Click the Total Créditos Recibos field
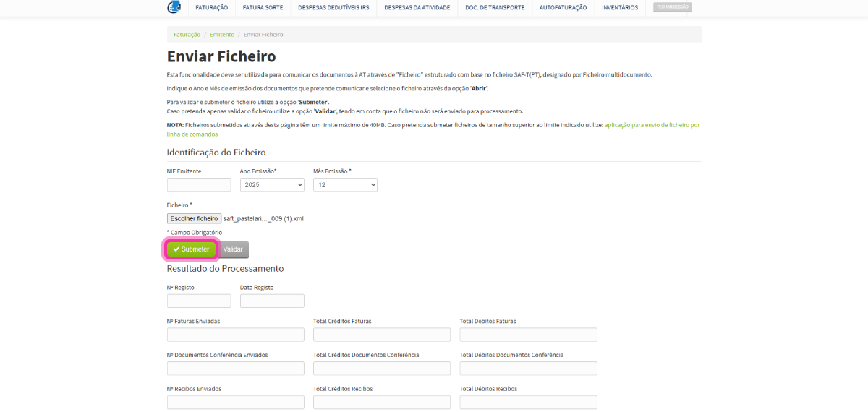868x412 pixels. click(382, 403)
